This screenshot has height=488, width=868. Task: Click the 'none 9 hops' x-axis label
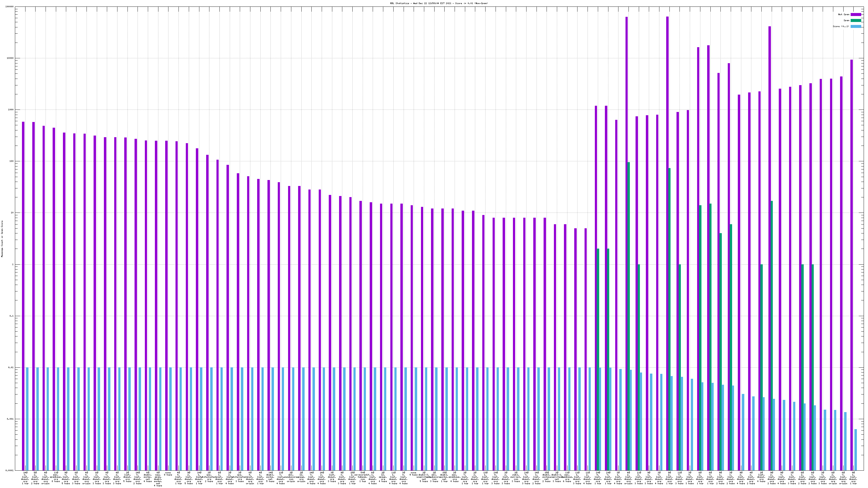pyautogui.click(x=413, y=474)
